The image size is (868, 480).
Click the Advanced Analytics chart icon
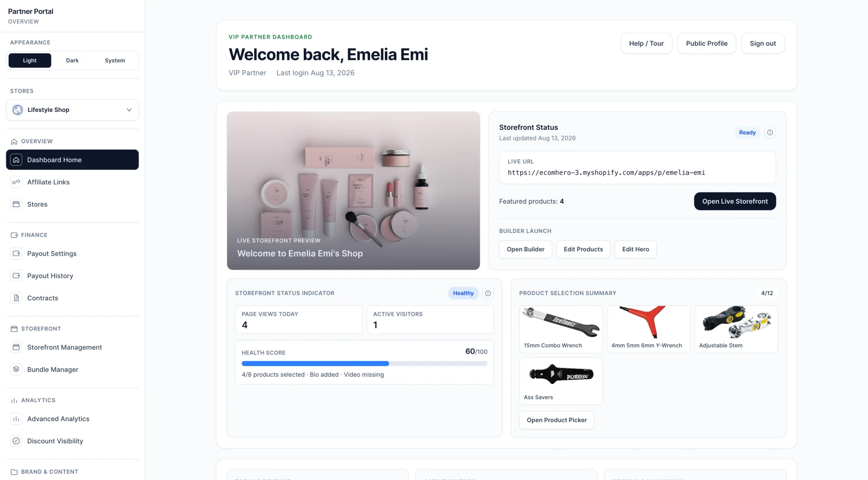point(16,419)
